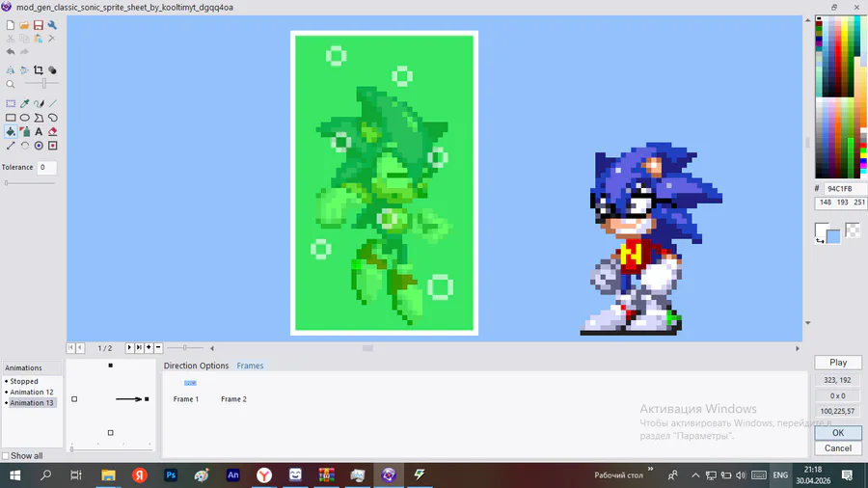Open the Import image folder icon
The image size is (868, 488).
pos(24,25)
